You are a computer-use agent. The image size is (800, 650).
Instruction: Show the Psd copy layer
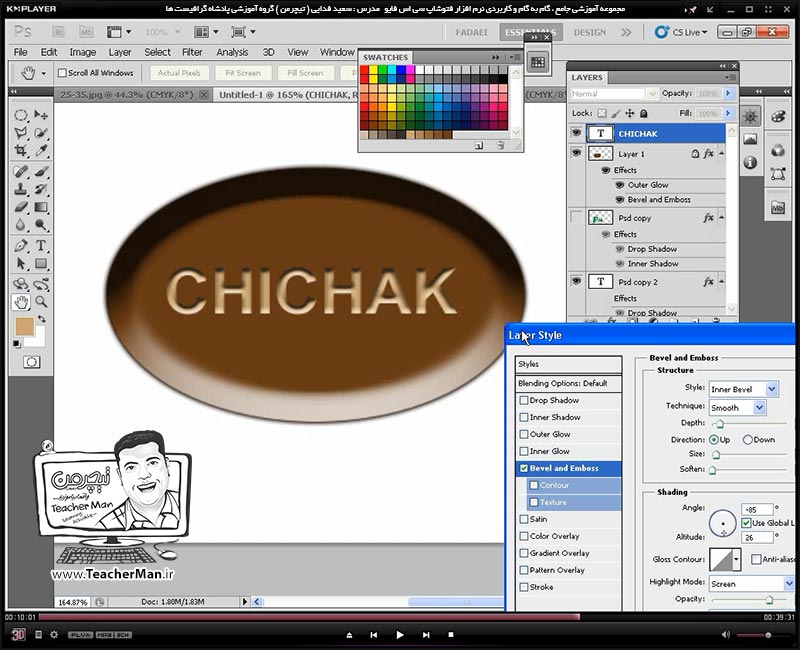[577, 218]
